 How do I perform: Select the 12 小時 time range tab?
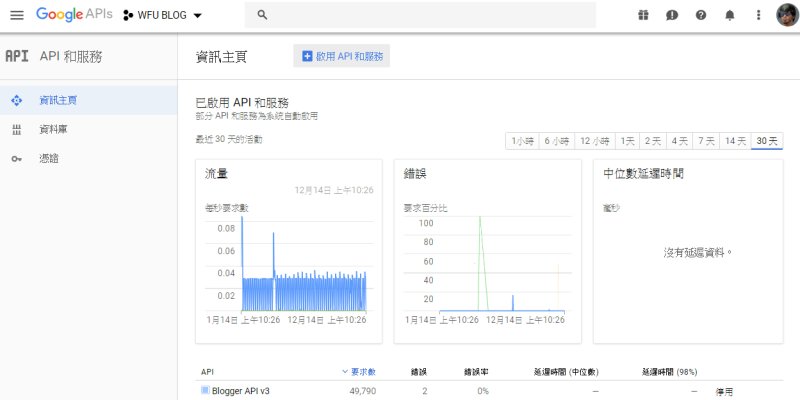(x=595, y=141)
